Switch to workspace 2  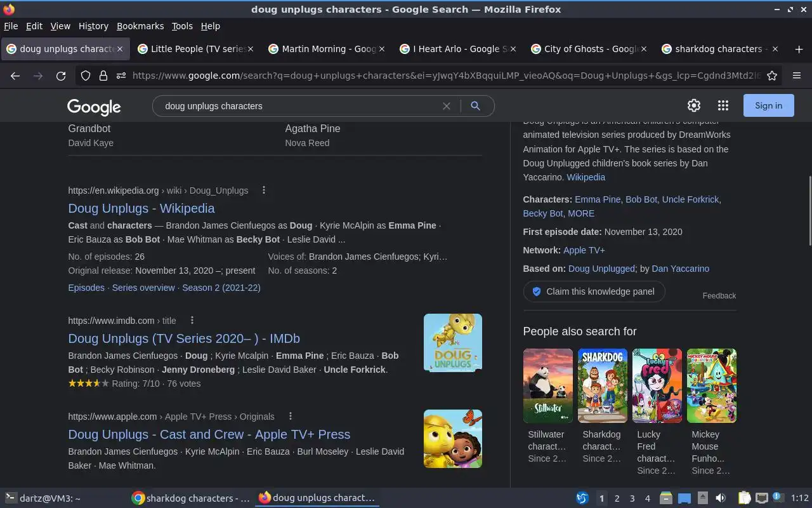(617, 498)
